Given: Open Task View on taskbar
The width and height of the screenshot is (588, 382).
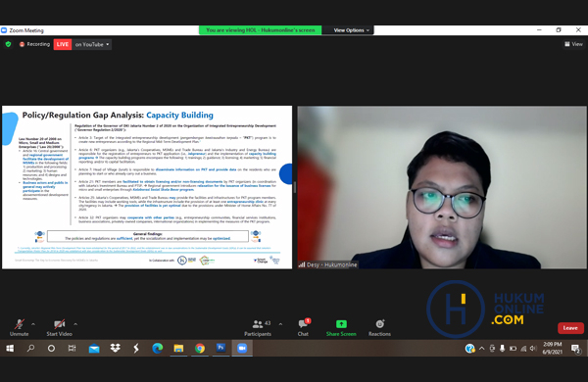Looking at the screenshot, I should point(72,349).
